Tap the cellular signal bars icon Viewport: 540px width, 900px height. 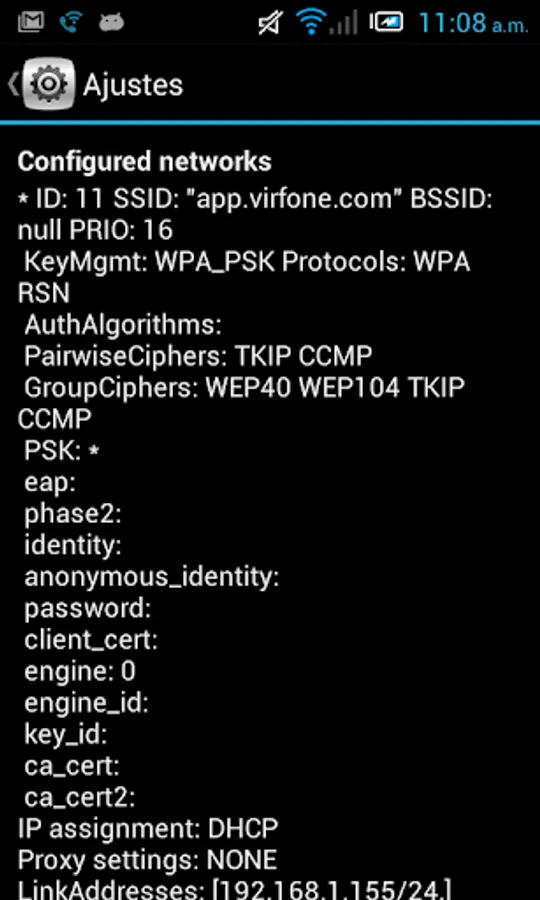343,23
